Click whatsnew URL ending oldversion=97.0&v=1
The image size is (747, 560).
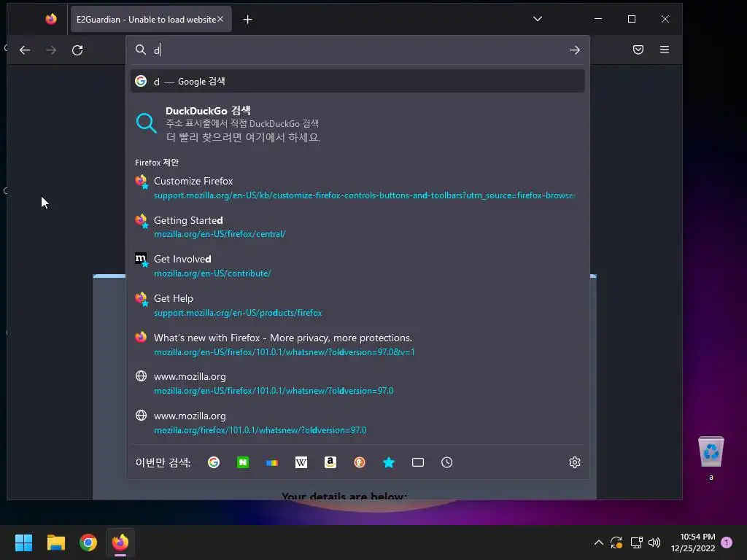[x=284, y=352]
